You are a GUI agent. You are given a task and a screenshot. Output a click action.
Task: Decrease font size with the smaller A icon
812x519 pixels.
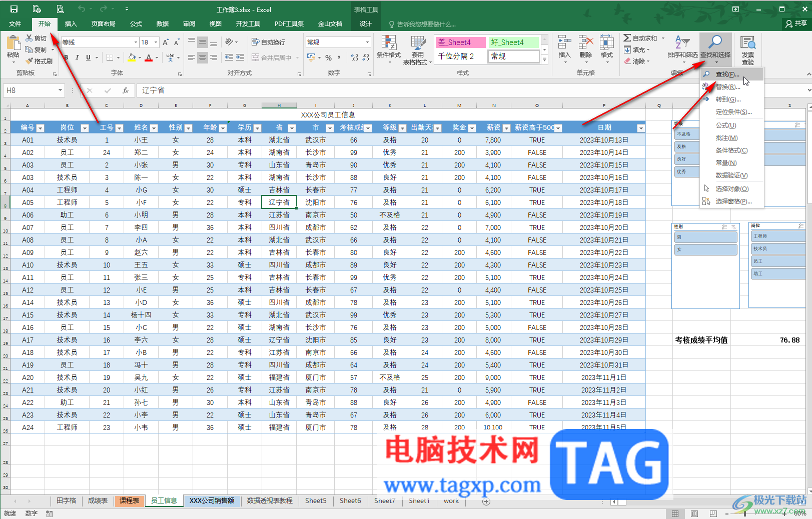coord(178,42)
